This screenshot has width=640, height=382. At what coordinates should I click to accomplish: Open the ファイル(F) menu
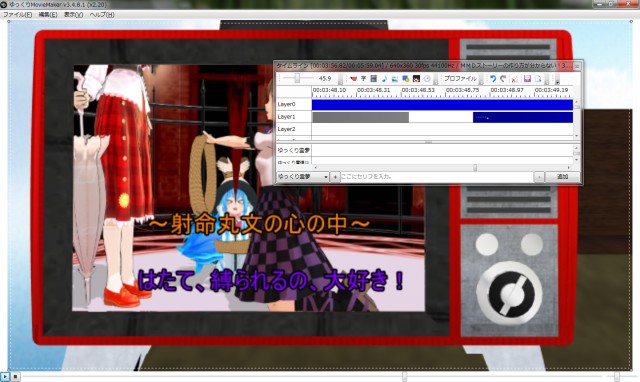click(x=17, y=14)
